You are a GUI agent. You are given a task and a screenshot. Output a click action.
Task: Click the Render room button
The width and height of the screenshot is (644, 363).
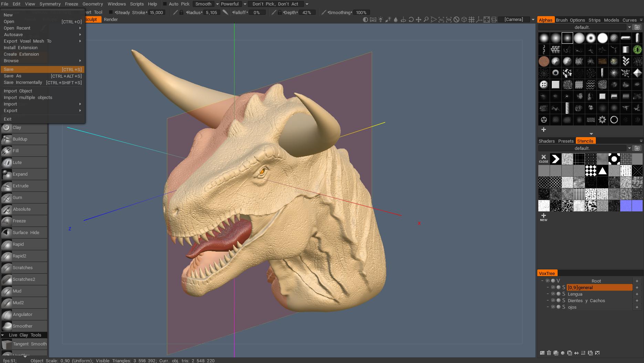pos(111,20)
